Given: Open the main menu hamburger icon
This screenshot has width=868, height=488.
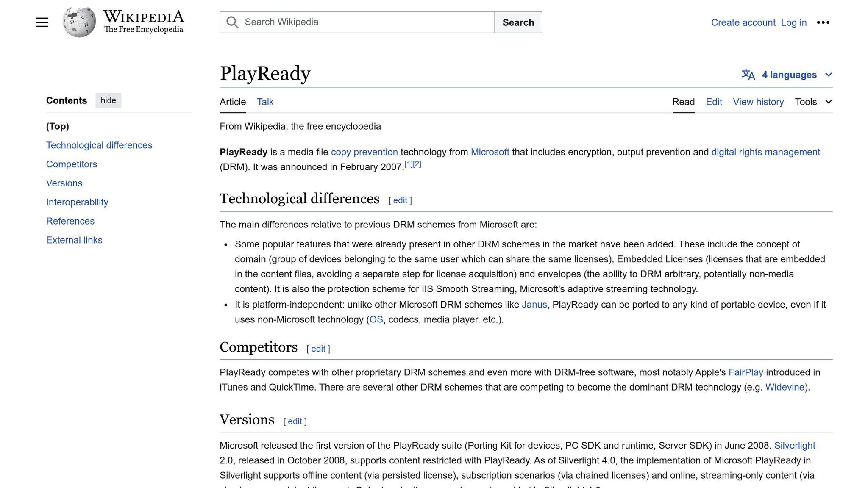Looking at the screenshot, I should pyautogui.click(x=42, y=22).
